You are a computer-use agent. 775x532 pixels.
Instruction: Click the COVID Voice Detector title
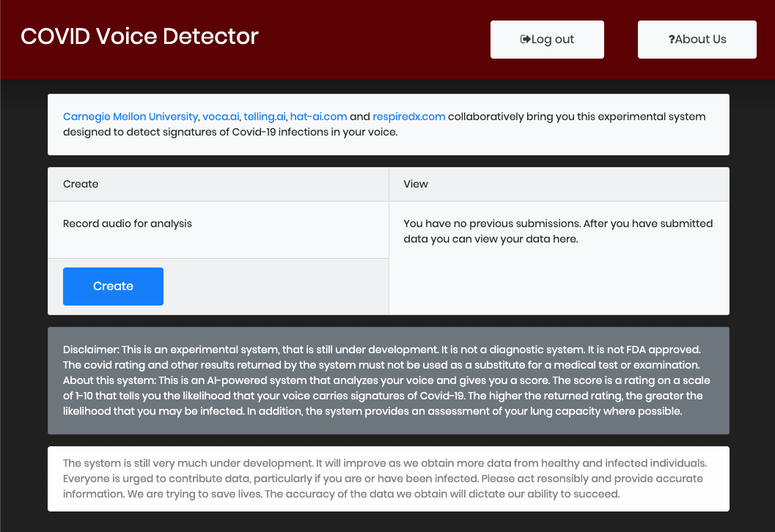point(139,36)
